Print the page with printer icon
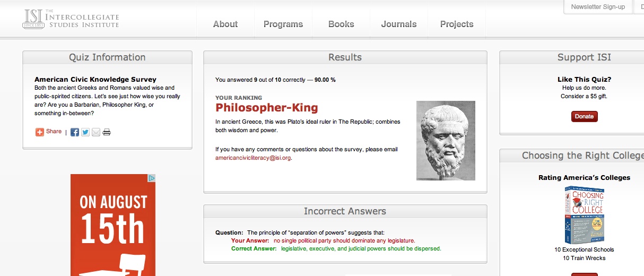 pyautogui.click(x=107, y=132)
